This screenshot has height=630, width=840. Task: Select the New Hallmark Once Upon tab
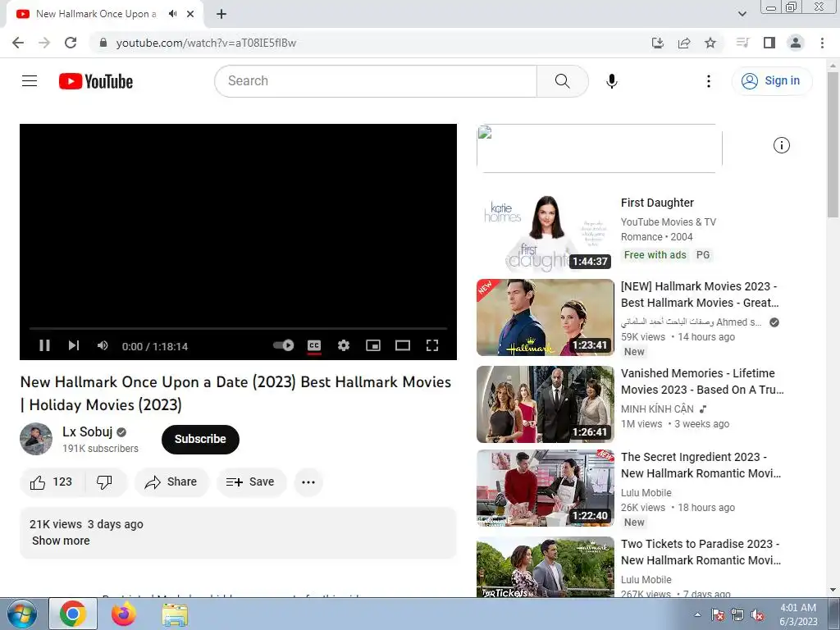click(x=97, y=14)
